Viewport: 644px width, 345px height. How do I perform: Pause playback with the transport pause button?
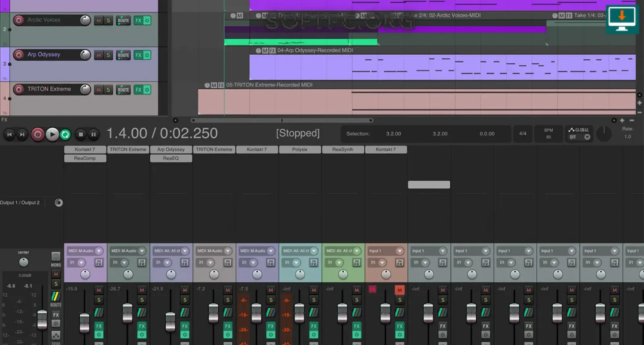pos(93,134)
